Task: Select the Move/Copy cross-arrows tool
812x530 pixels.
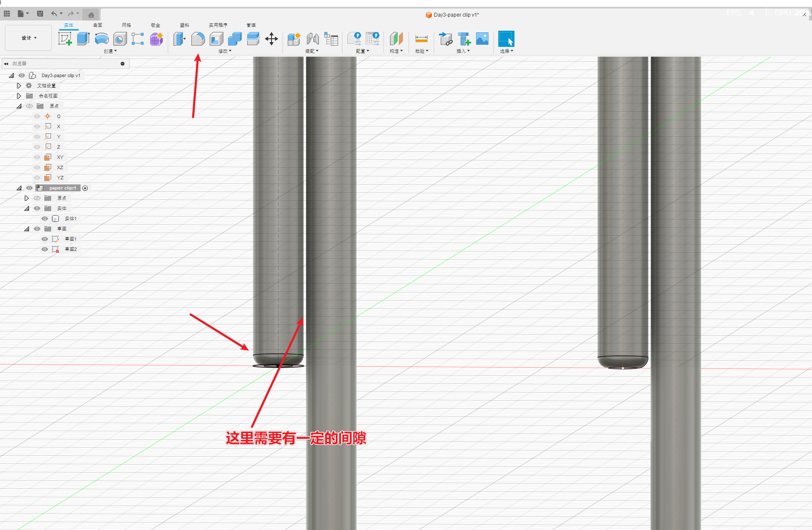Action: coord(271,39)
